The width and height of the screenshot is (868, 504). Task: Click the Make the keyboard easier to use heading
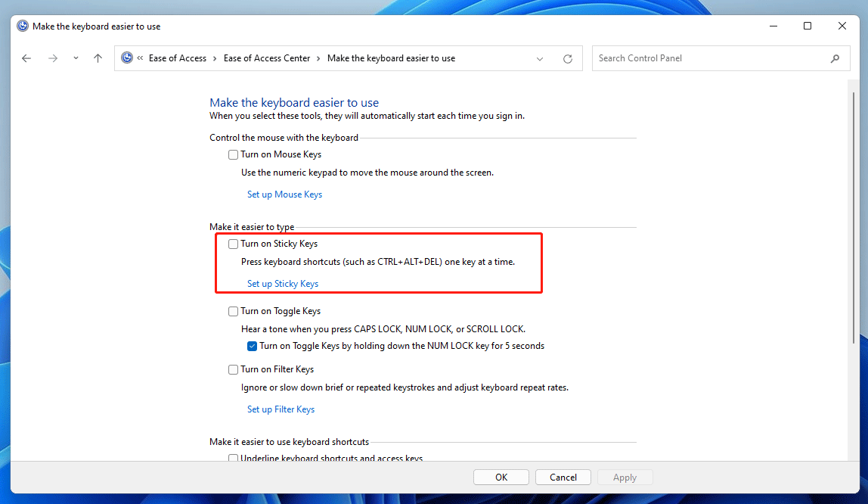pyautogui.click(x=294, y=102)
